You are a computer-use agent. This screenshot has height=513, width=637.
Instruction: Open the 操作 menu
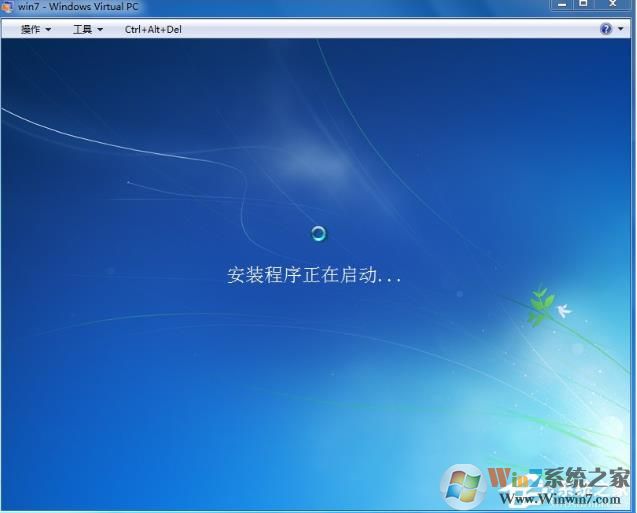tap(36, 30)
